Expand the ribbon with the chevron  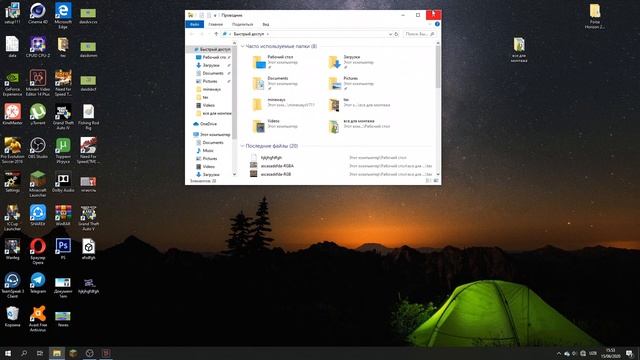430,24
